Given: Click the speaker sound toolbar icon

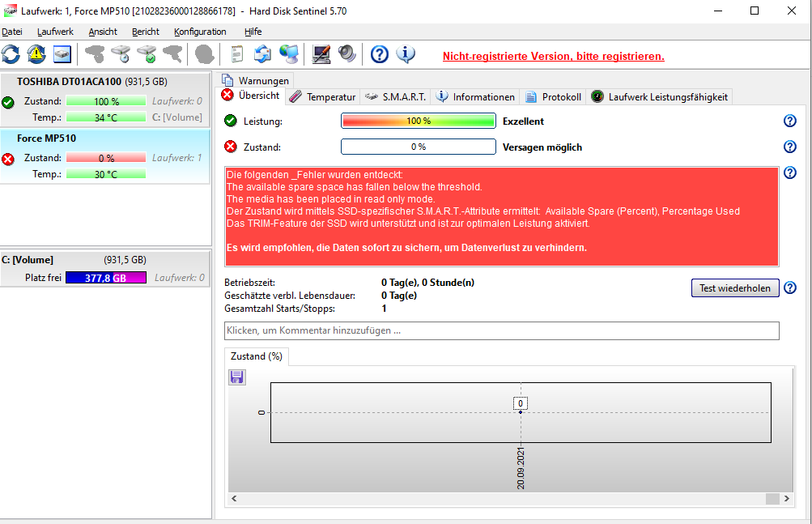Looking at the screenshot, I should tap(347, 54).
